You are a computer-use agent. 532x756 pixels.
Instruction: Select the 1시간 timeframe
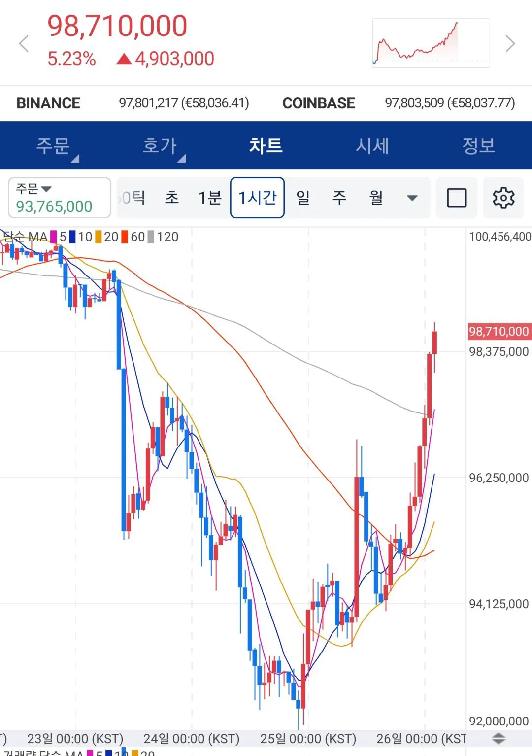(x=257, y=198)
